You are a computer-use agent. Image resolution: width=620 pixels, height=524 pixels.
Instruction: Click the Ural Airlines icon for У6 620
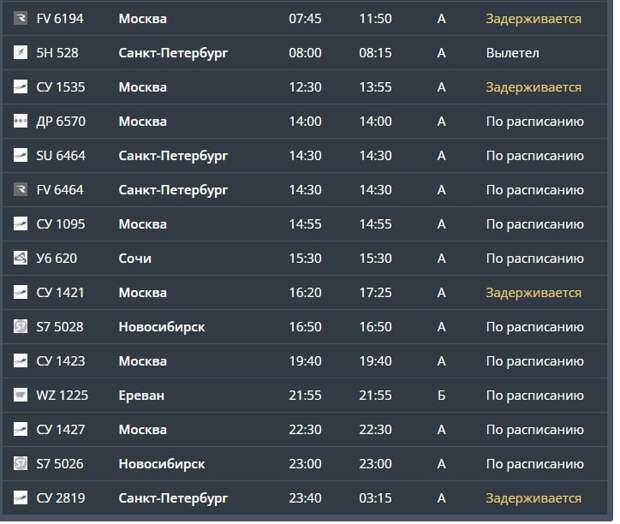(x=20, y=258)
